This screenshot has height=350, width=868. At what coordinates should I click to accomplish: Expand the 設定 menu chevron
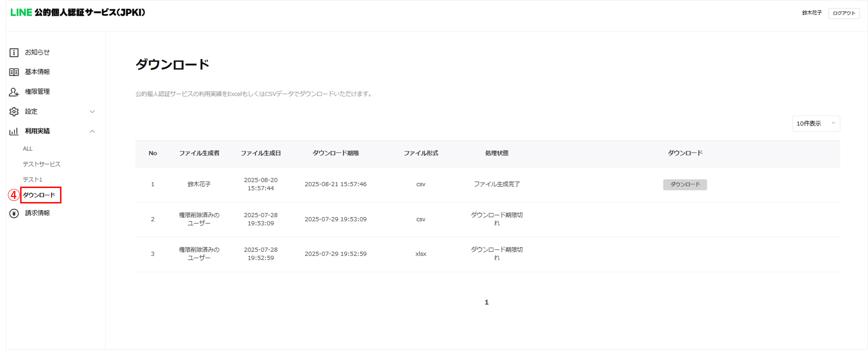(x=92, y=111)
